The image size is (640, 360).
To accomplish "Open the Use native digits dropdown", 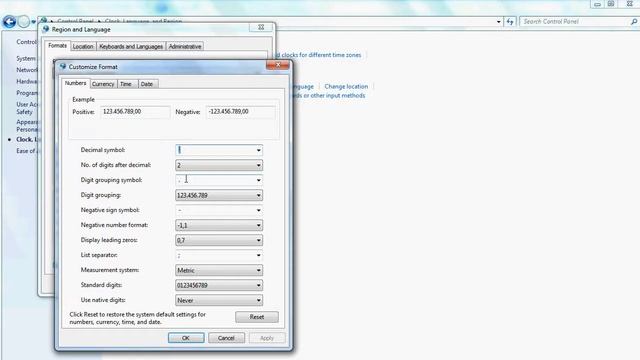I will pyautogui.click(x=258, y=300).
